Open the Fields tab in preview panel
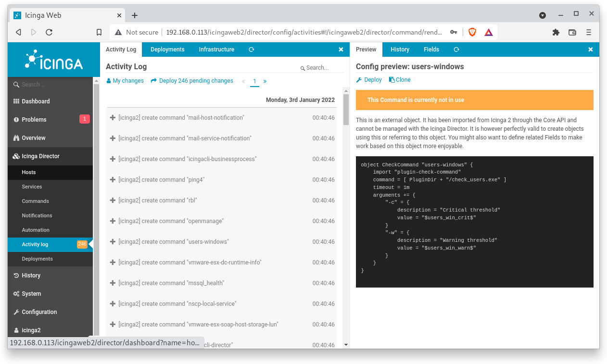The width and height of the screenshot is (607, 364). click(431, 49)
